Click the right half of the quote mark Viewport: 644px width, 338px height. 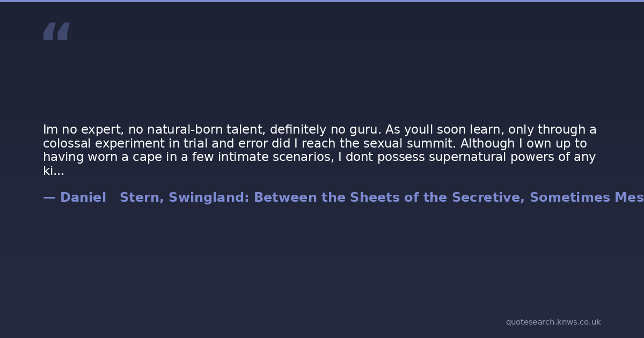pyautogui.click(x=63, y=32)
